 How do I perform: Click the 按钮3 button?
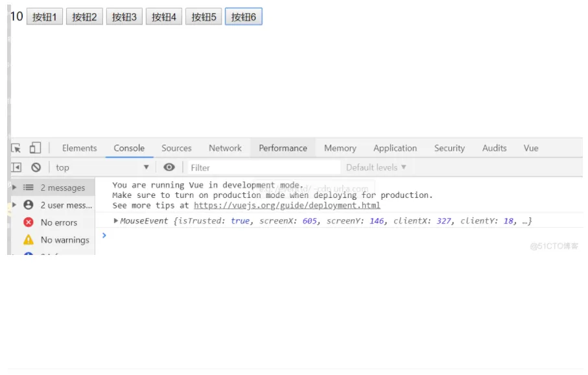[124, 17]
